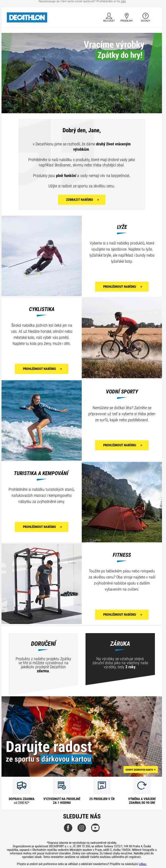
Task: Open the Instagram social icon
Action: [x=82, y=828]
